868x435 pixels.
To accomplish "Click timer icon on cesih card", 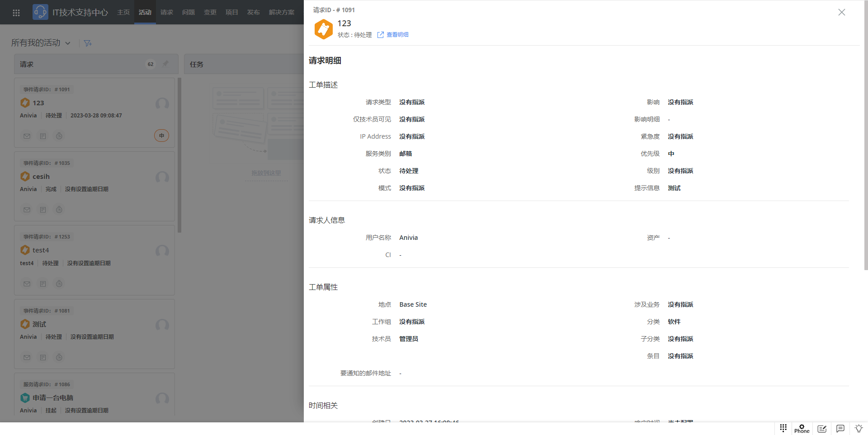I will [x=59, y=210].
